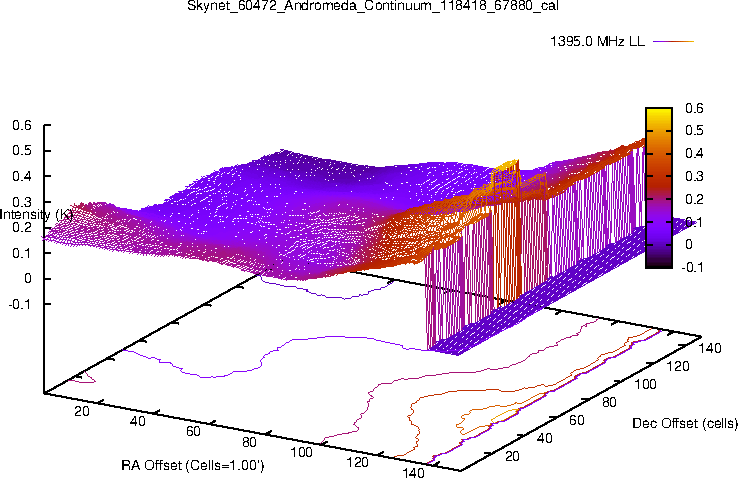Click the 20 tick label on Dec Offset axis
The width and height of the screenshot is (738, 478).
(512, 456)
